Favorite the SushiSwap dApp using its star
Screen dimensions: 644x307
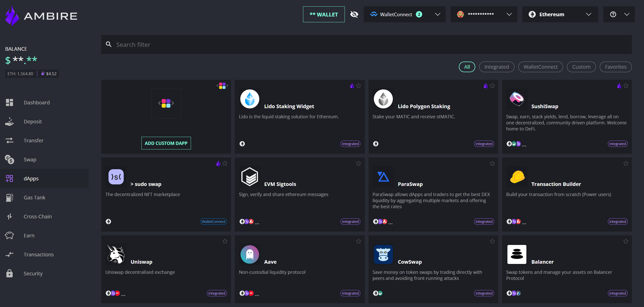tap(626, 86)
